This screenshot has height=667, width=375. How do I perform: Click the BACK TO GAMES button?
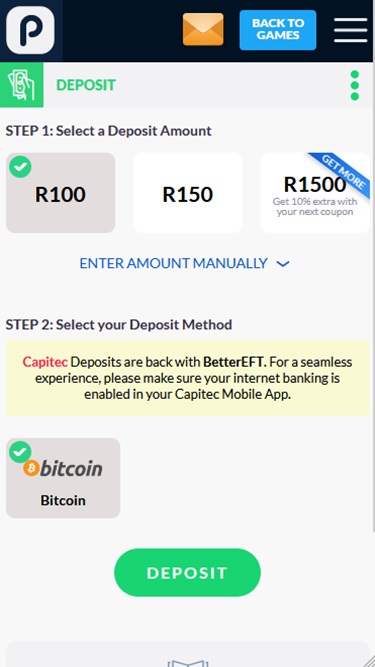[278, 30]
